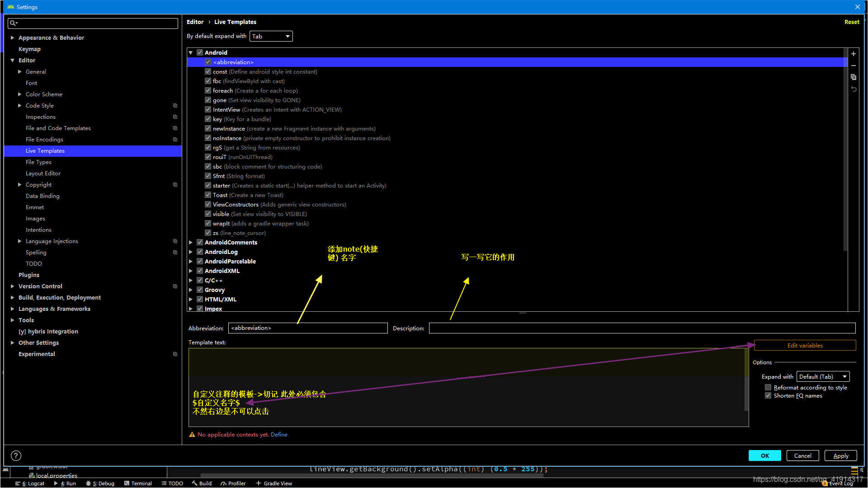Click project-level icon beside Inspections
868x488 pixels.
175,117
